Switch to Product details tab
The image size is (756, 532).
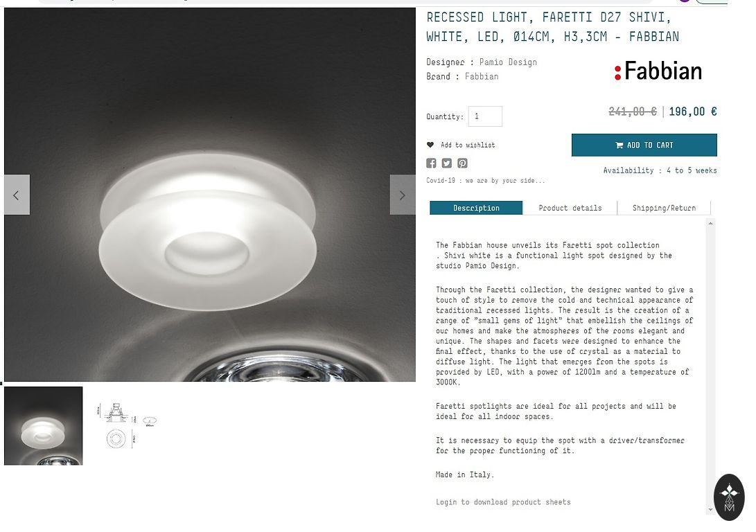tap(570, 208)
